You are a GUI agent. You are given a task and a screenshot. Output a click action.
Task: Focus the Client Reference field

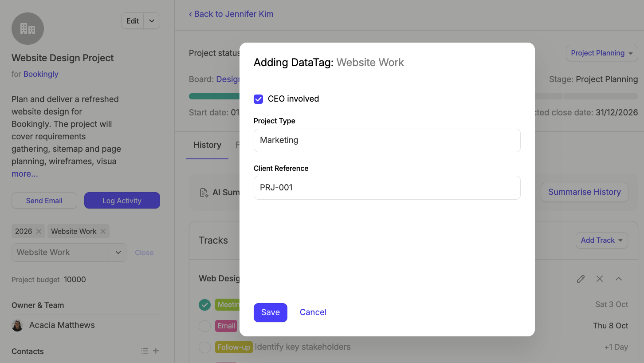(x=387, y=188)
